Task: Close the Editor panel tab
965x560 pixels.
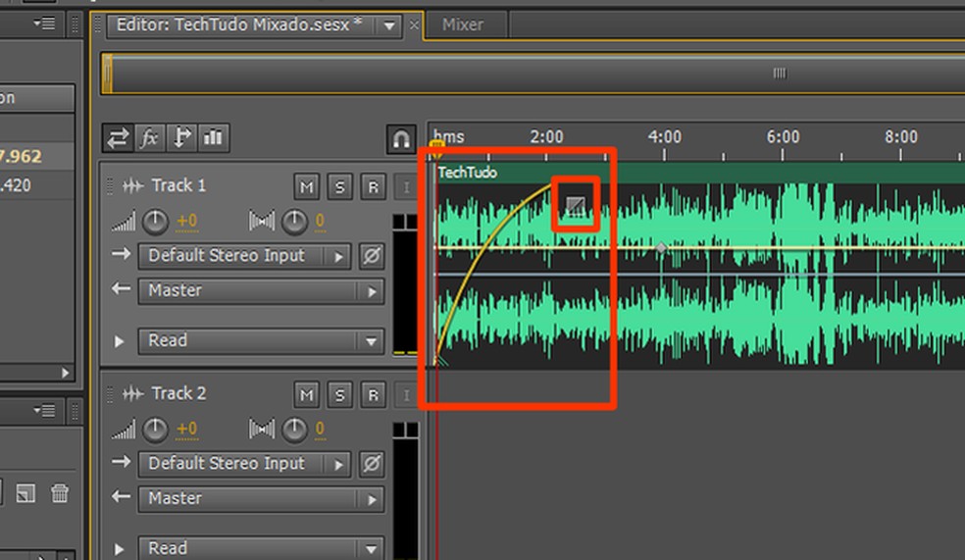Action: tap(414, 25)
